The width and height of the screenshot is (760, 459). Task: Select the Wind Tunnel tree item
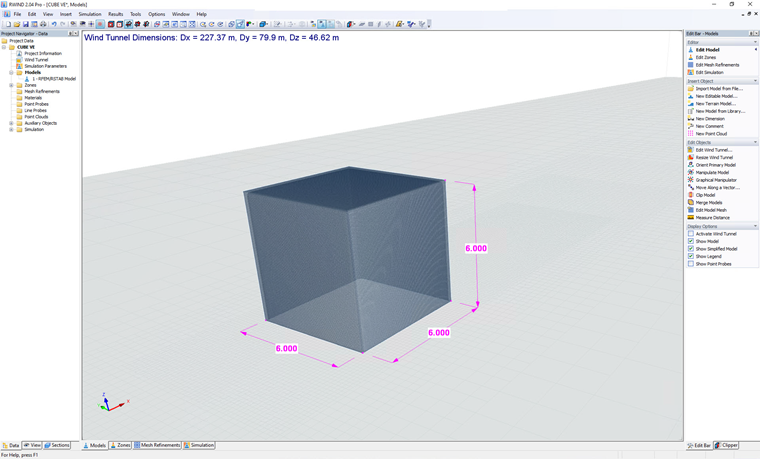pyautogui.click(x=36, y=60)
